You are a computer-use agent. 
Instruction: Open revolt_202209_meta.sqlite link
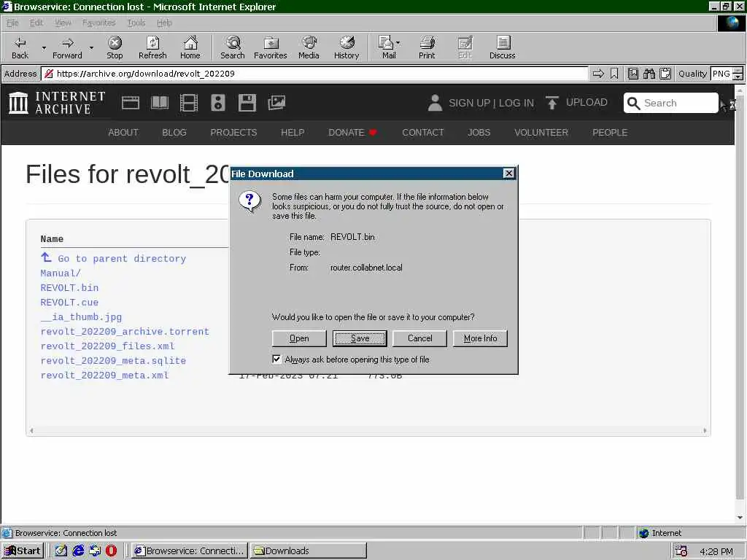(x=113, y=360)
